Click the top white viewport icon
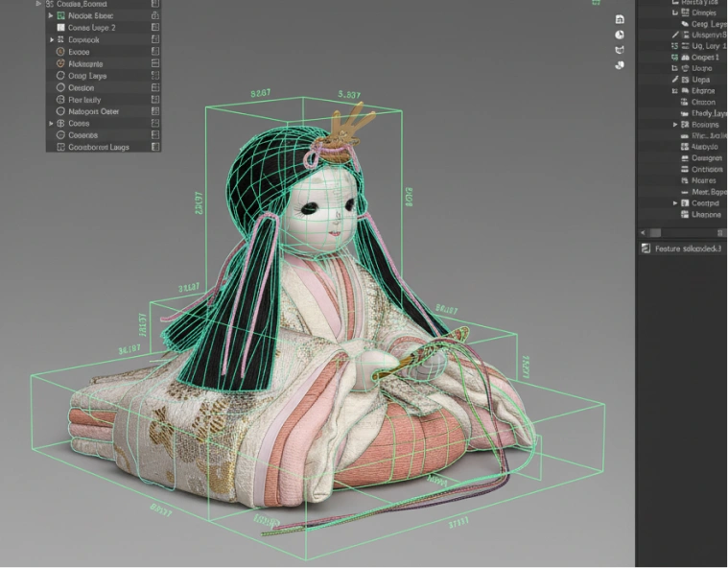Viewport: 728px width, 568px height. tap(620, 19)
